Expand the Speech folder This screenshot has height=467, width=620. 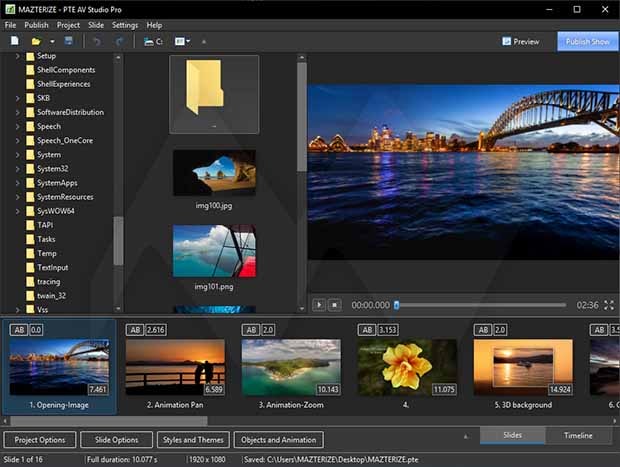[17, 127]
